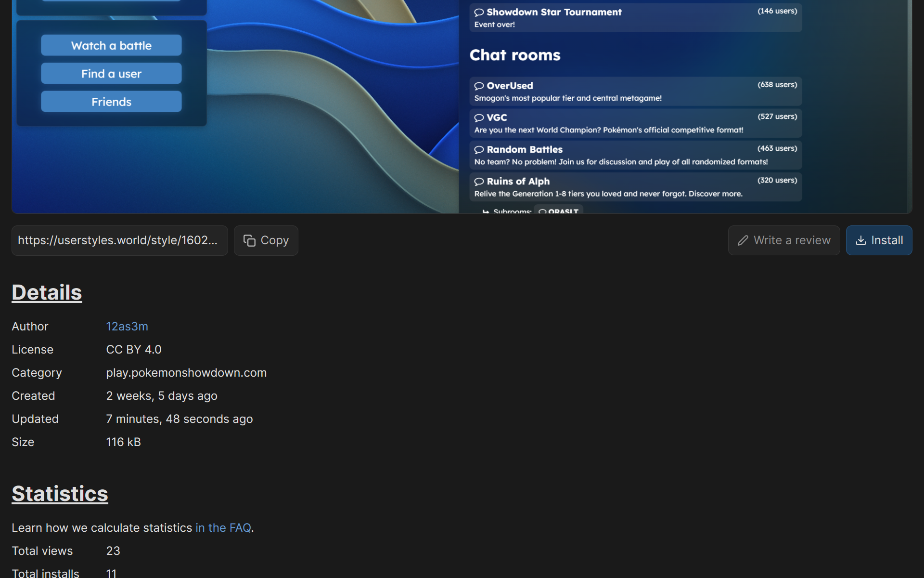Click the 'Author' label
The width and height of the screenshot is (924, 578).
(x=30, y=327)
